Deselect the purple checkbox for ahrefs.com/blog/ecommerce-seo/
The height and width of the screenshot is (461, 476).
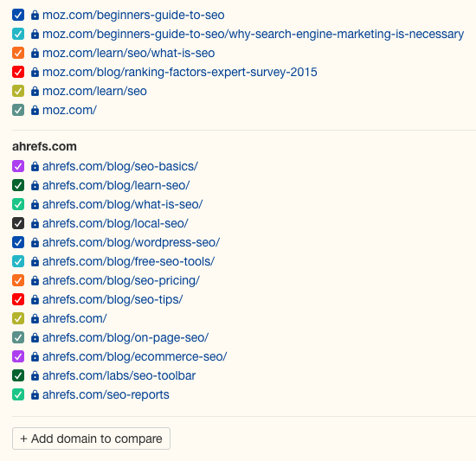point(18,356)
